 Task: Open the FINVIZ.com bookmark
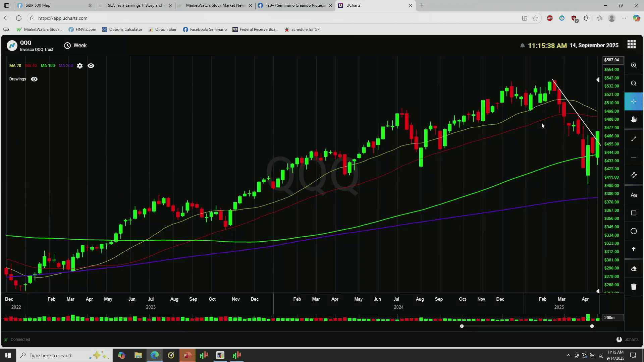pos(82,29)
